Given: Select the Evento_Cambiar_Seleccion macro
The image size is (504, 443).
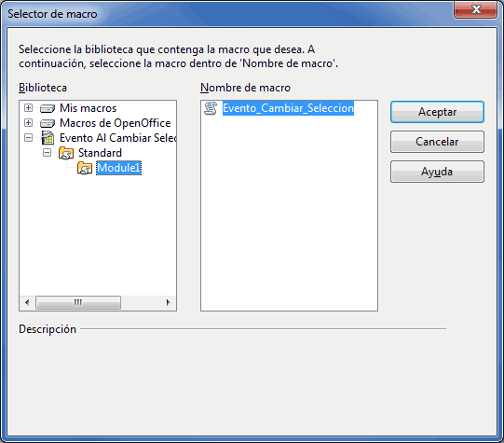Looking at the screenshot, I should point(288,108).
